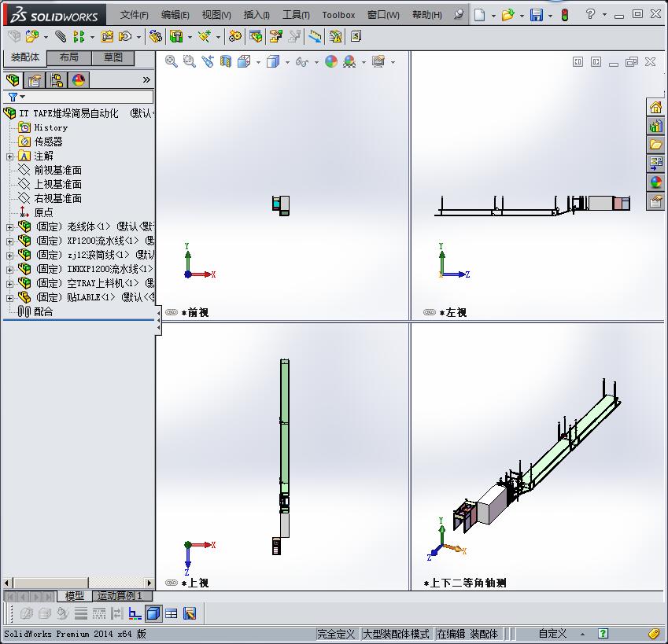The image size is (668, 644).
Task: Expand the XP1200流水线<1> component node
Action: tap(9, 241)
